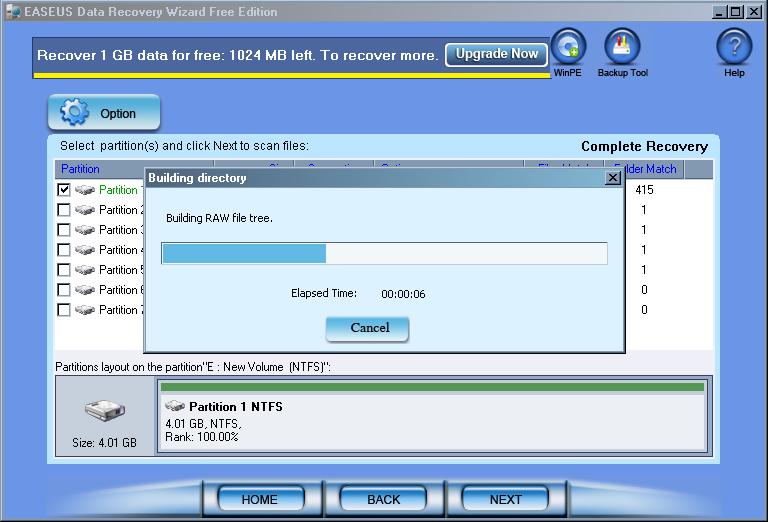Viewport: 768px width, 522px height.
Task: Cancel the Building directory operation
Action: 369,328
